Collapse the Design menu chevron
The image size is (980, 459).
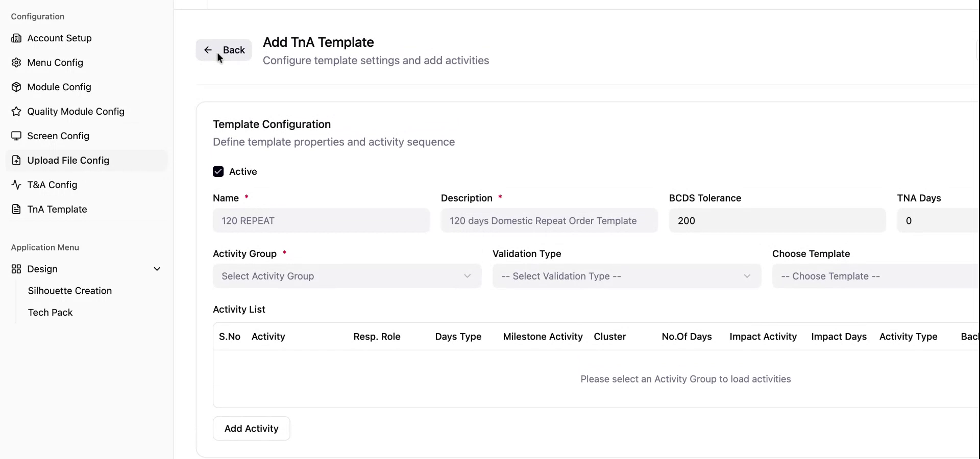157,269
